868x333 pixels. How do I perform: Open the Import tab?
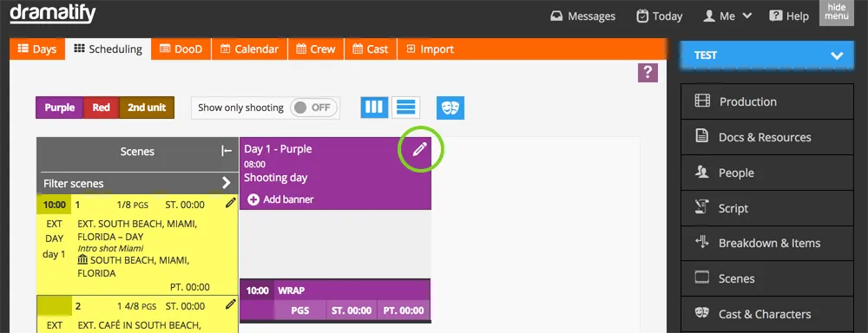(430, 49)
